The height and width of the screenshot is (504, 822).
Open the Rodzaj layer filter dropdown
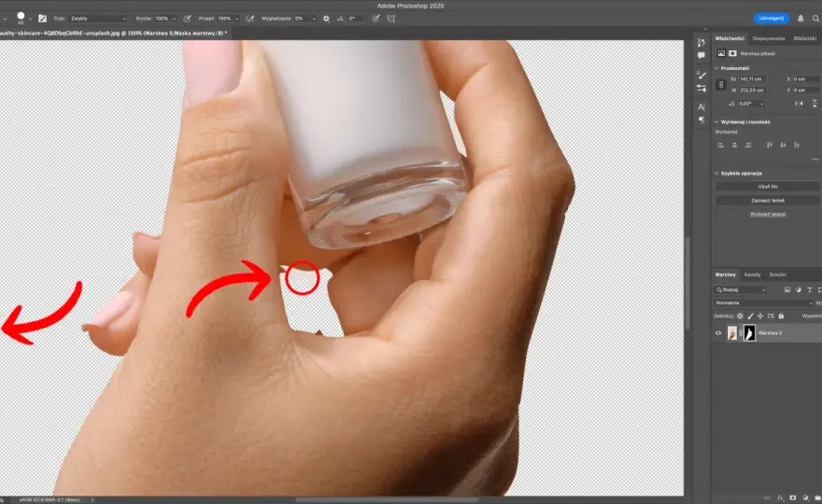coord(741,289)
